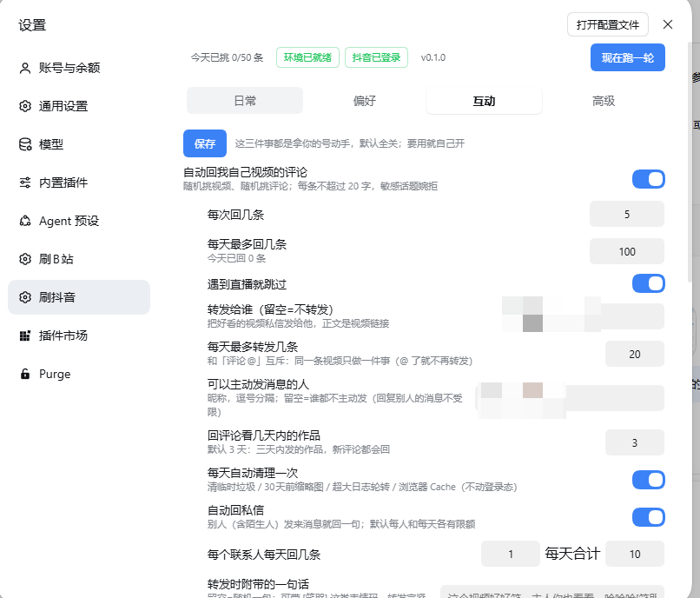
Task: Click the settings panel vertical scrollbar
Action: (690, 161)
